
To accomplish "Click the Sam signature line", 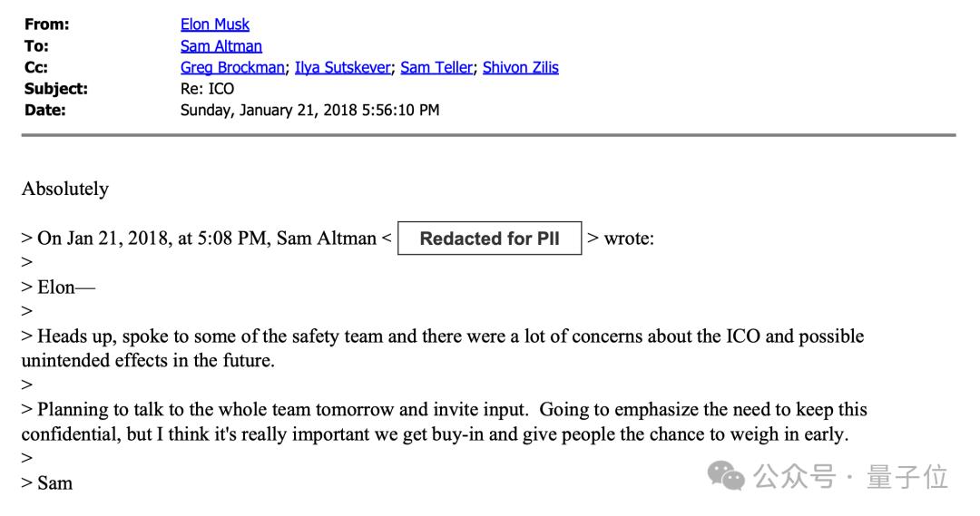I will click(54, 483).
